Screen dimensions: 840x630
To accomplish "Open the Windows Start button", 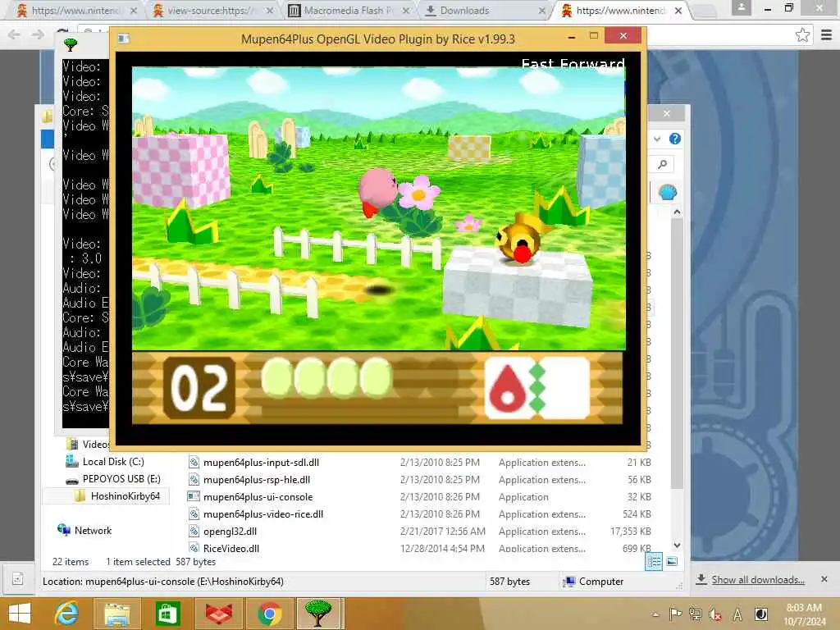I will 20,614.
